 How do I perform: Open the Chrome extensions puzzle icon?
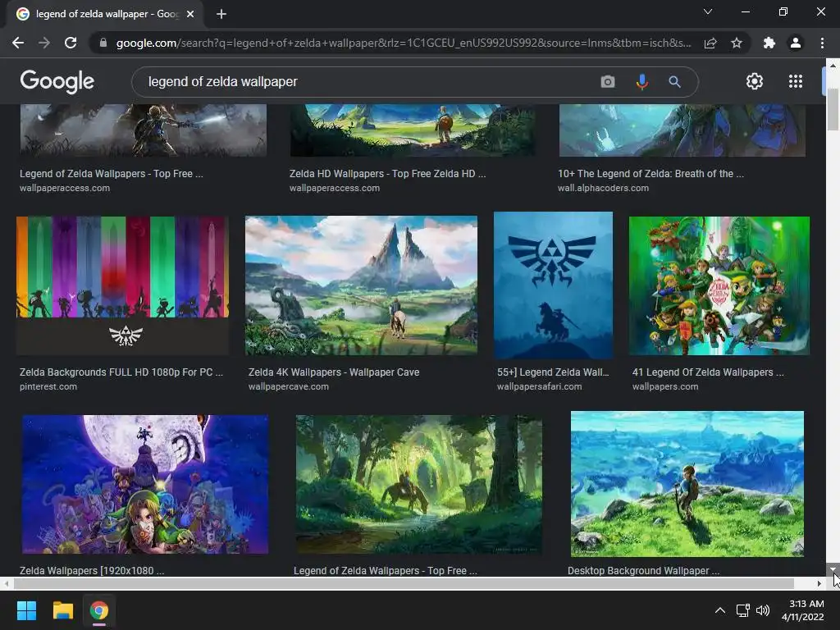pos(769,43)
